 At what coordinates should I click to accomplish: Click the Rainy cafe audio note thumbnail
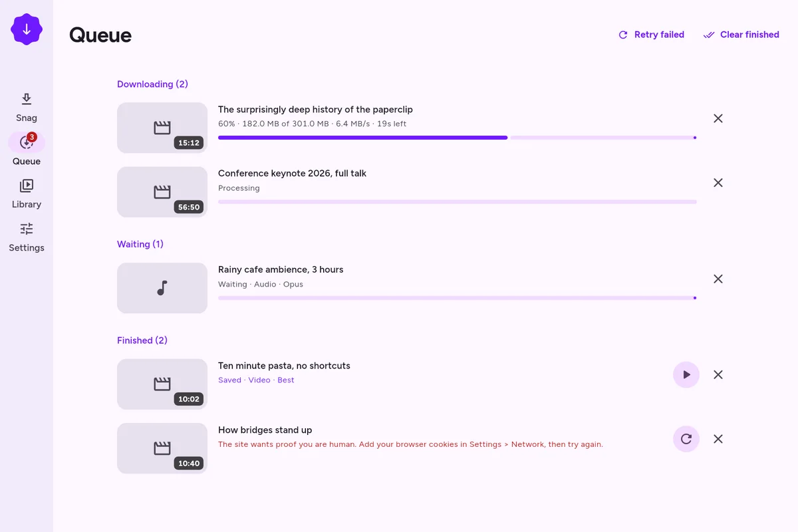(162, 288)
